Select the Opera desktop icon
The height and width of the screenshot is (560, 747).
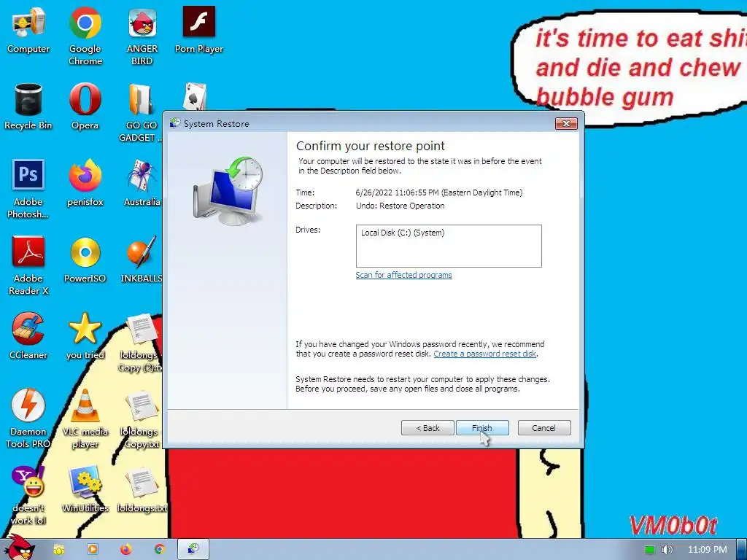pos(85,106)
